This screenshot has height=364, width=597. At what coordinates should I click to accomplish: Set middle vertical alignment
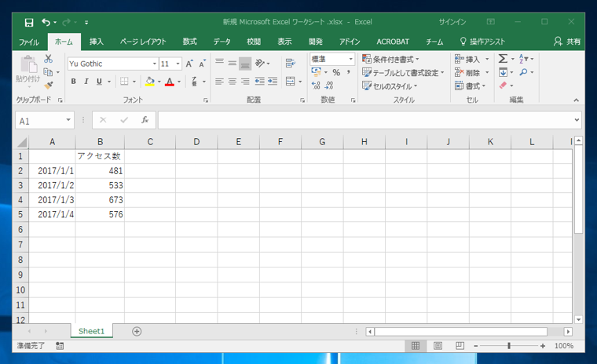click(x=233, y=63)
